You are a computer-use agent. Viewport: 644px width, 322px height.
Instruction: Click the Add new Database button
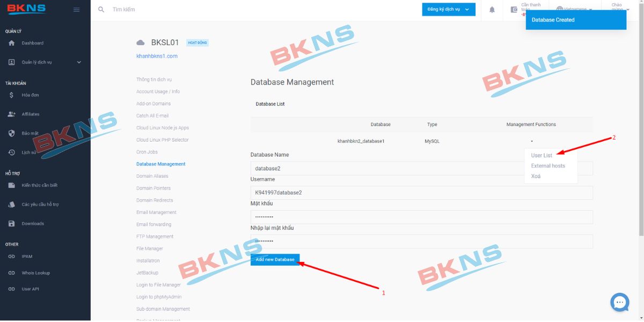275,260
